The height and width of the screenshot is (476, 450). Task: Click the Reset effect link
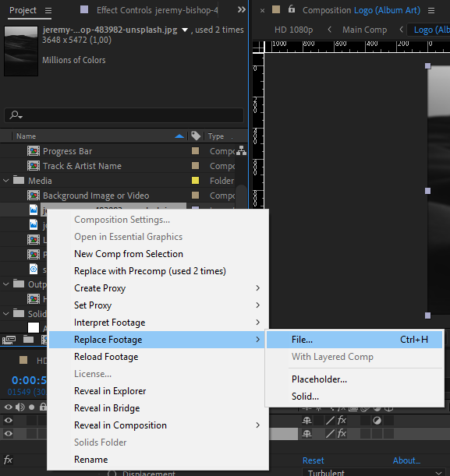[x=314, y=460]
